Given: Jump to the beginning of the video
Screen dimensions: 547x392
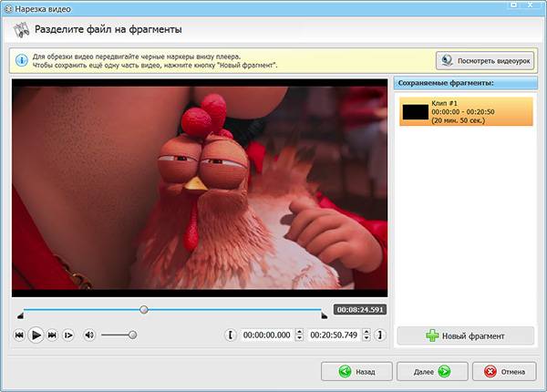Looking at the screenshot, I should tap(19, 335).
